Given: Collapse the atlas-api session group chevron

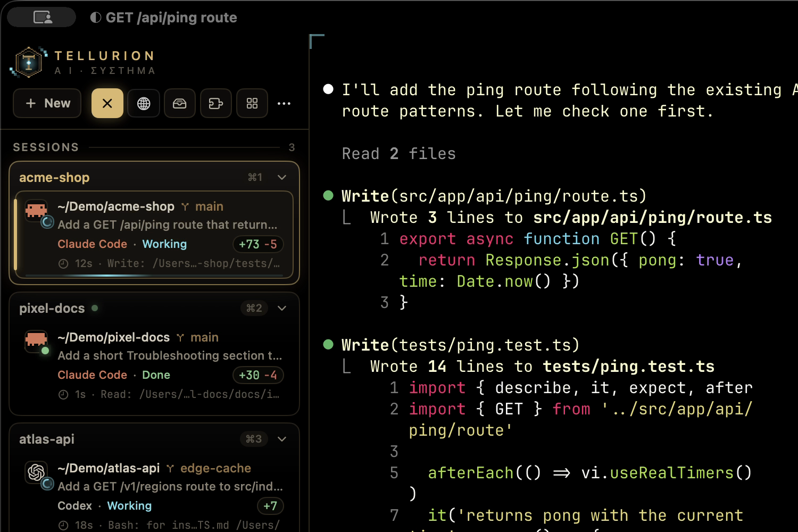Looking at the screenshot, I should point(282,439).
